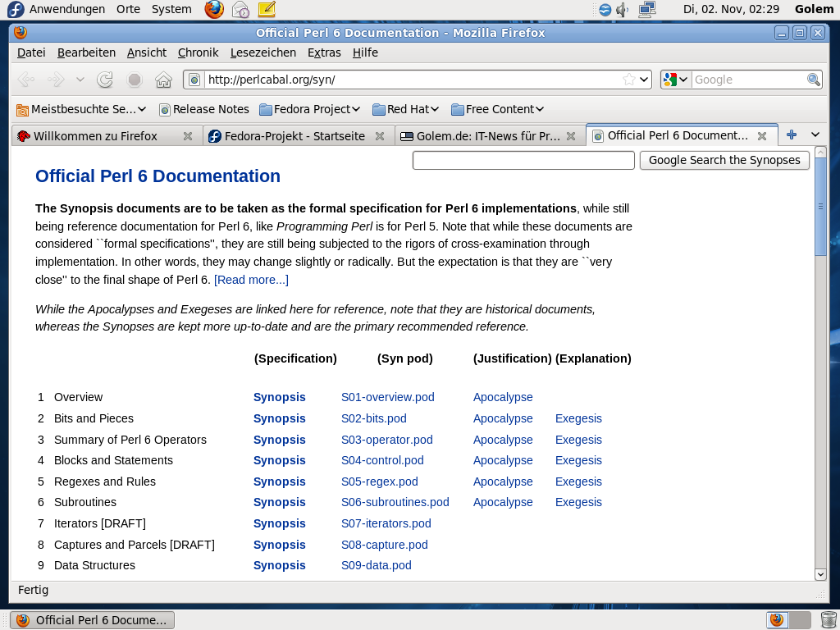Viewport: 840px width, 630px height.
Task: Switch to Fedora-Projekt - Startseite tab
Action: point(294,136)
